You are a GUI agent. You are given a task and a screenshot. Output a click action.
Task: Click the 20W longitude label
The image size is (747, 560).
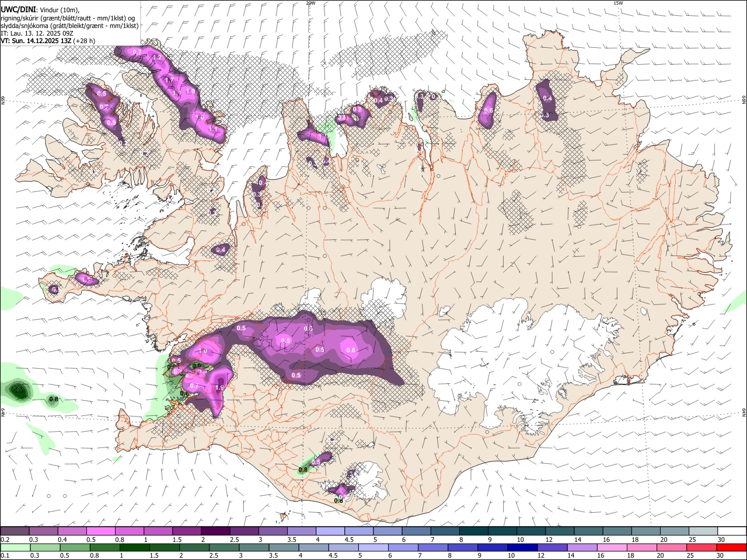310,3
